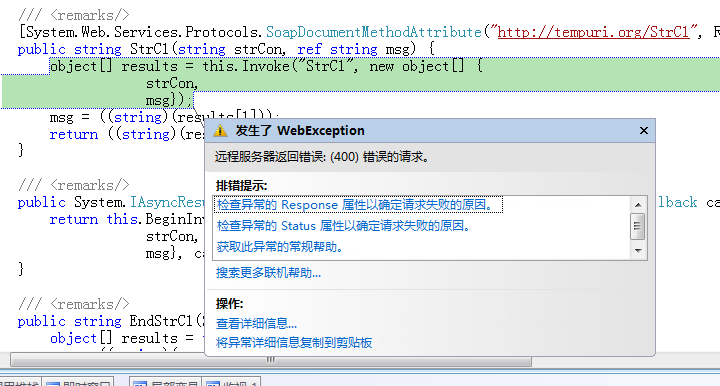Click the '排错提示:' heading
The height and width of the screenshot is (386, 720).
tap(242, 186)
